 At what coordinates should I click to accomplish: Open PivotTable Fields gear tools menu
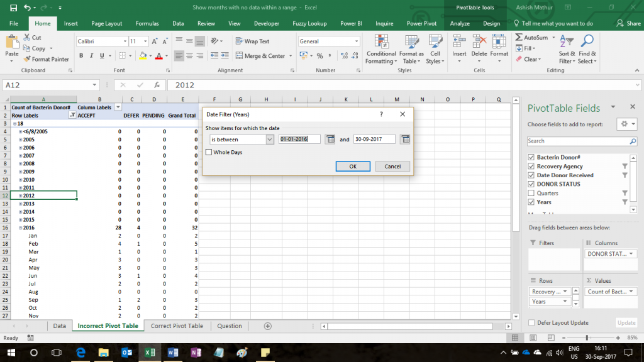[627, 124]
